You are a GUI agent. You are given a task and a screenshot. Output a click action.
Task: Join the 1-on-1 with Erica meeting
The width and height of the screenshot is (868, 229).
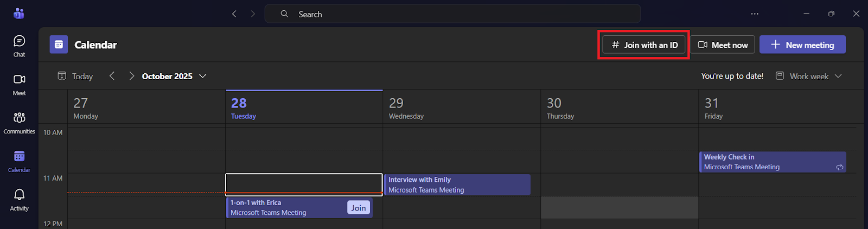pos(358,208)
